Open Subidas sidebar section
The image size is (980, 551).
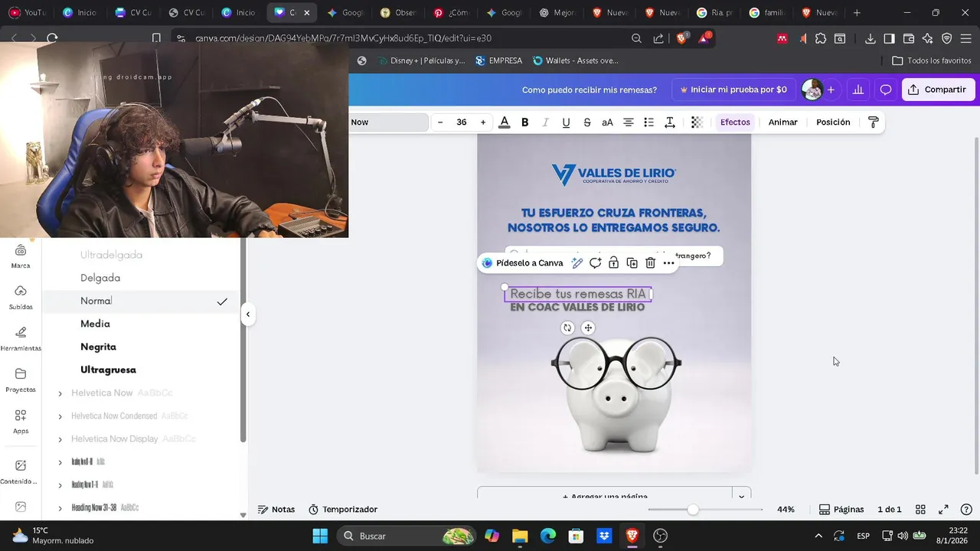coord(21,298)
